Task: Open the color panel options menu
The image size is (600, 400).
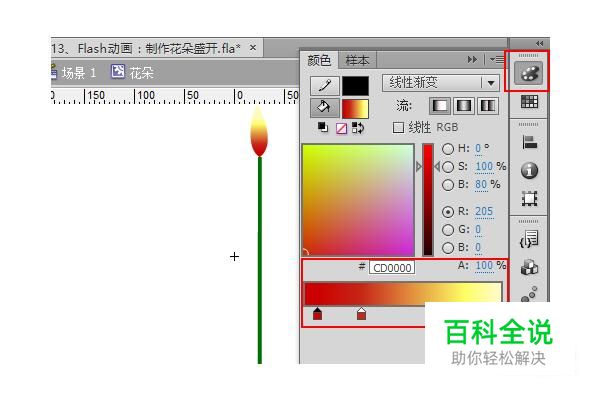Action: pyautogui.click(x=497, y=60)
